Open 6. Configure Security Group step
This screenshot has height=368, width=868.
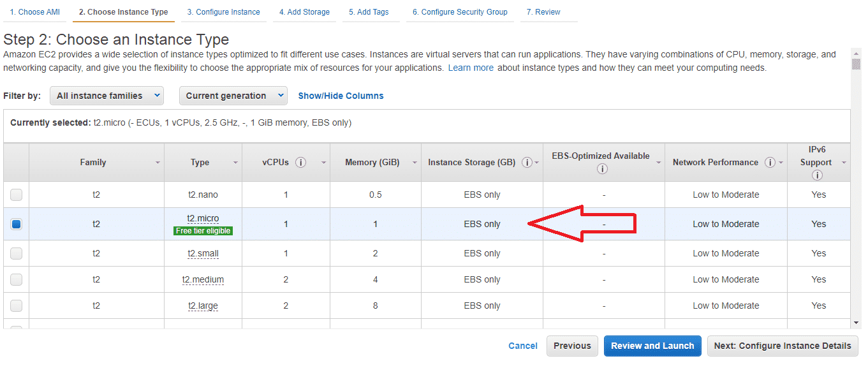point(460,12)
